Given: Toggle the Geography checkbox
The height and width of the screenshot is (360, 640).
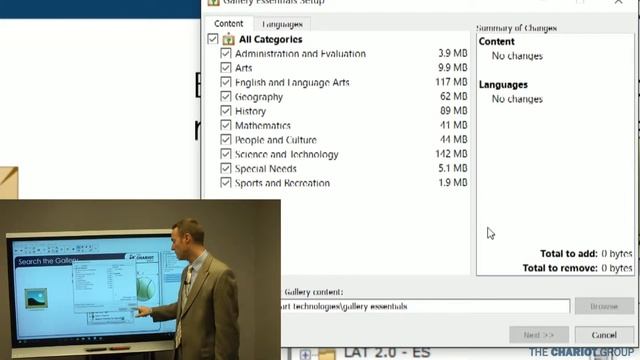Looking at the screenshot, I should pyautogui.click(x=225, y=97).
